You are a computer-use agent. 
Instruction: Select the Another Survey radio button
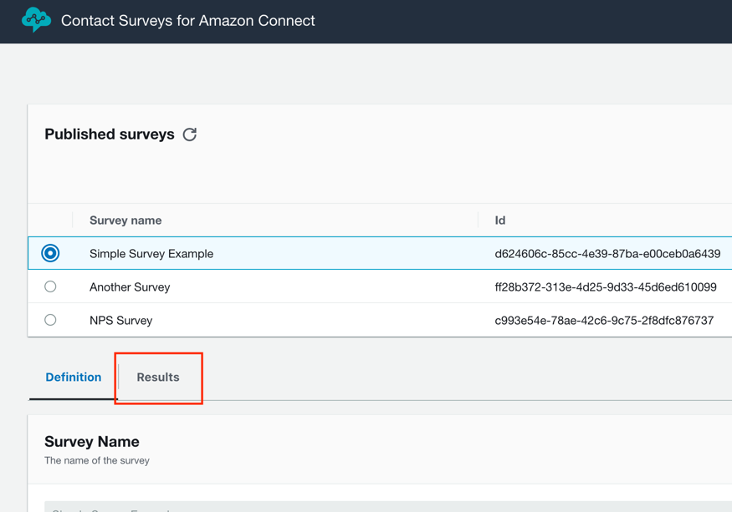tap(50, 287)
